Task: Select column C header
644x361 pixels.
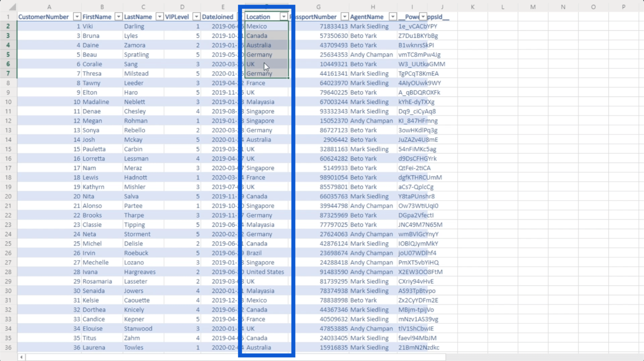Action: pos(143,7)
